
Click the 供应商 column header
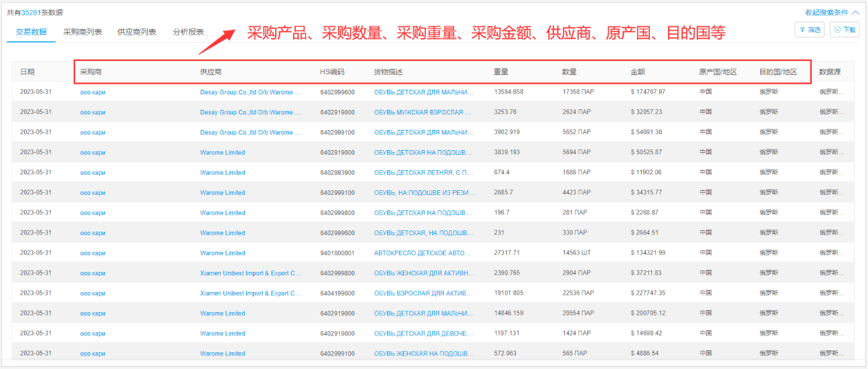coord(211,72)
